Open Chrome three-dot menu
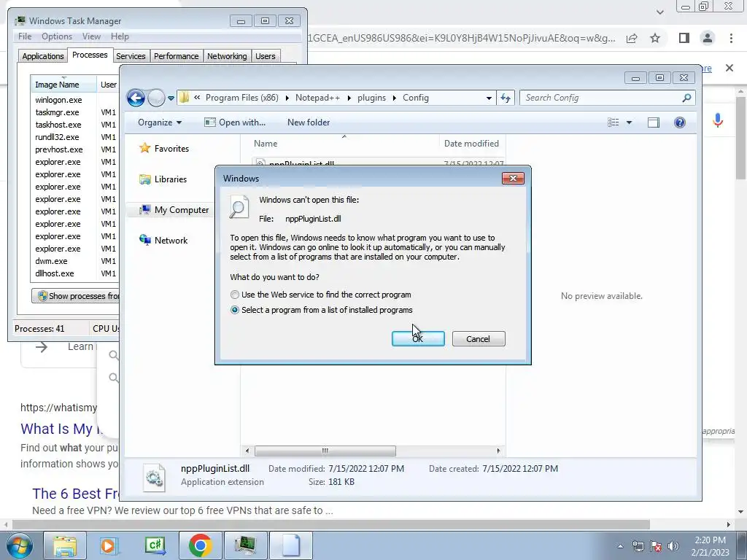 (731, 38)
